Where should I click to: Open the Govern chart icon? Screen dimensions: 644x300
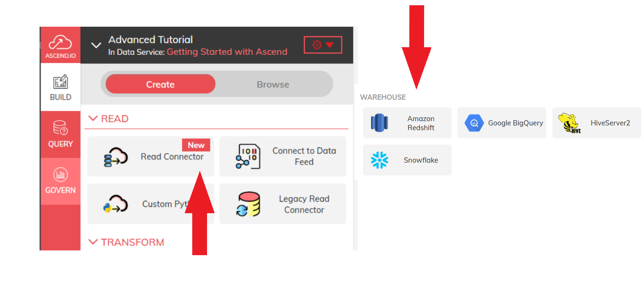click(x=60, y=175)
